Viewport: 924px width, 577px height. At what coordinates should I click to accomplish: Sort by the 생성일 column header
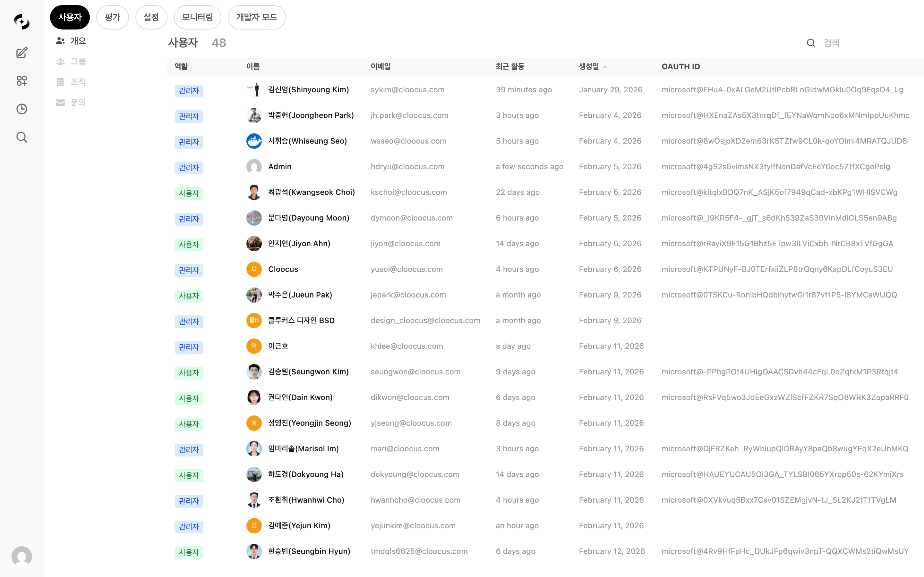pyautogui.click(x=589, y=67)
